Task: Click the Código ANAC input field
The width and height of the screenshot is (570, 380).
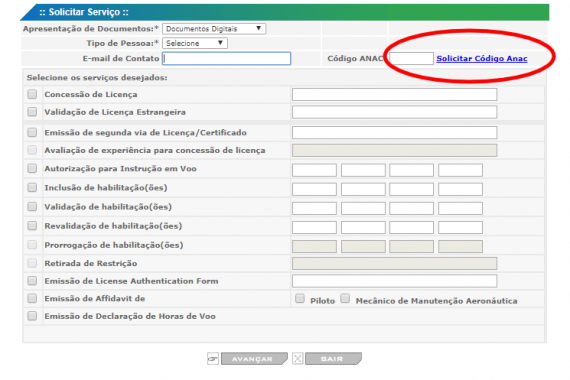Action: (x=412, y=59)
